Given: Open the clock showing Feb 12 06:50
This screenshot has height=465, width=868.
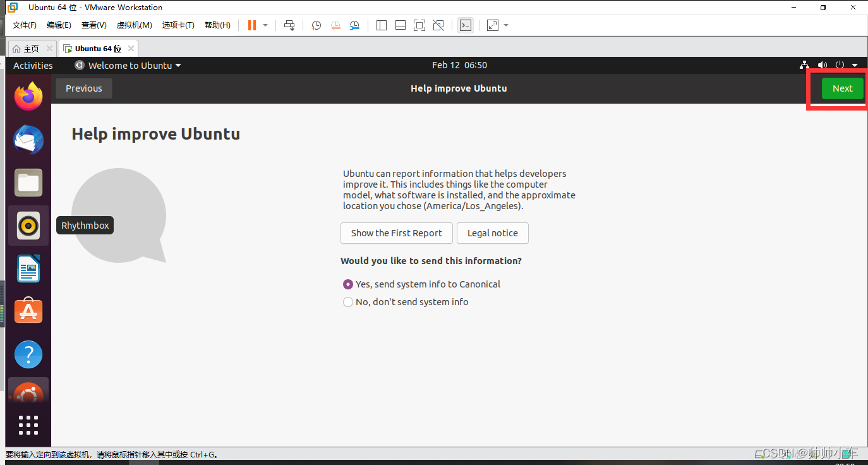Looking at the screenshot, I should [x=459, y=65].
